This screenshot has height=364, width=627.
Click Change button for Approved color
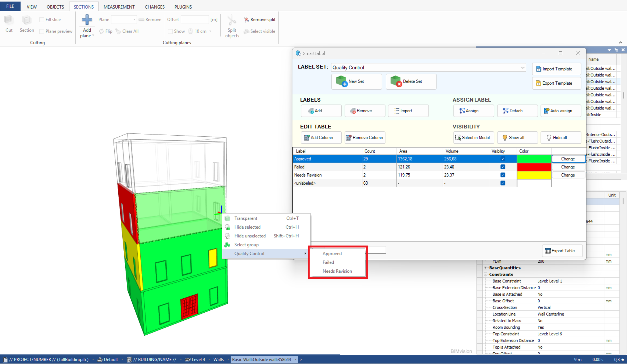pyautogui.click(x=568, y=159)
